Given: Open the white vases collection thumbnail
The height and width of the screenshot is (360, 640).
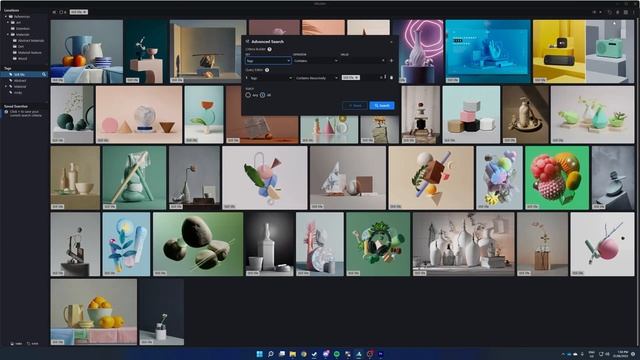Looking at the screenshot, I should point(463,244).
